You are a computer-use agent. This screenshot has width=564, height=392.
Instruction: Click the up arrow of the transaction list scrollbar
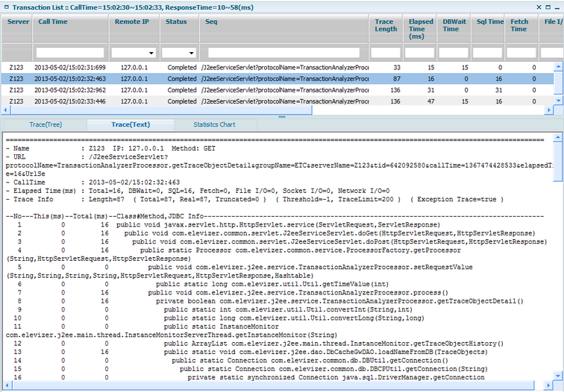tap(558, 66)
